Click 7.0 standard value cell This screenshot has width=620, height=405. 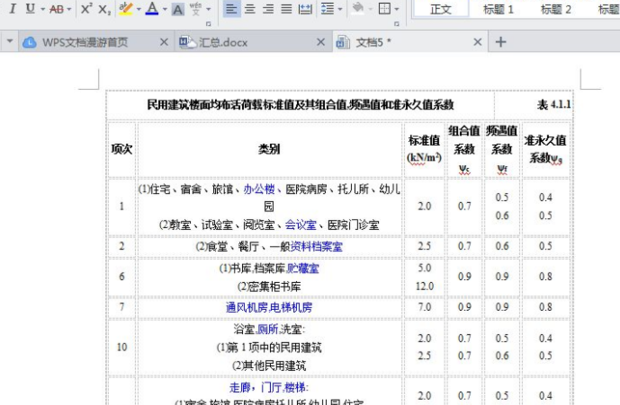click(x=425, y=307)
